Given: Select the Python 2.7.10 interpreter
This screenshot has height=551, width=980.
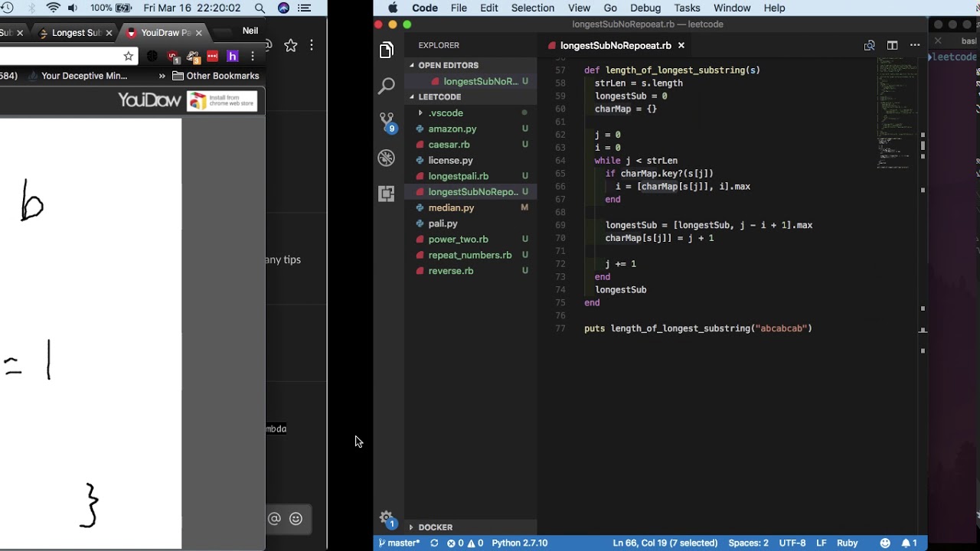Looking at the screenshot, I should coord(520,543).
